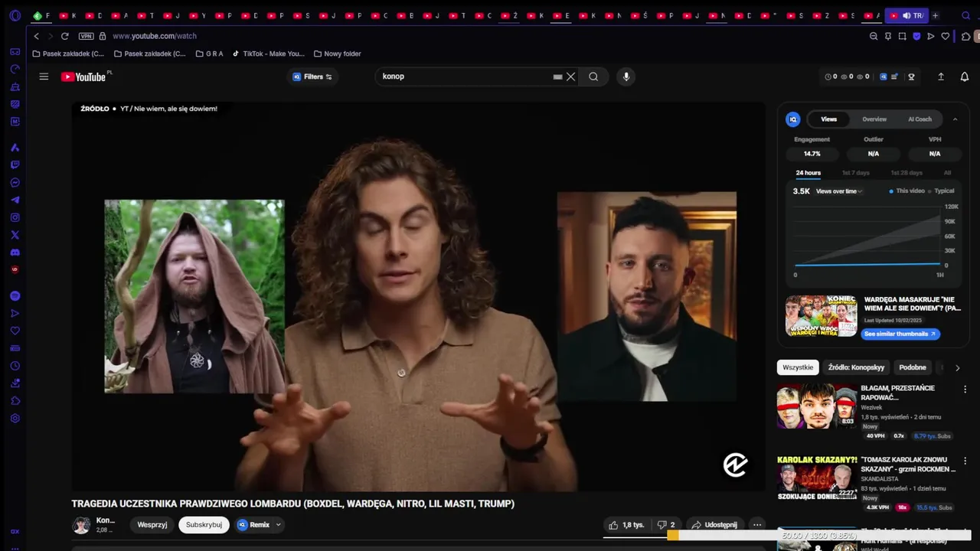This screenshot has height=551, width=980.
Task: Open the YouTube notifications bell
Action: pyautogui.click(x=965, y=77)
